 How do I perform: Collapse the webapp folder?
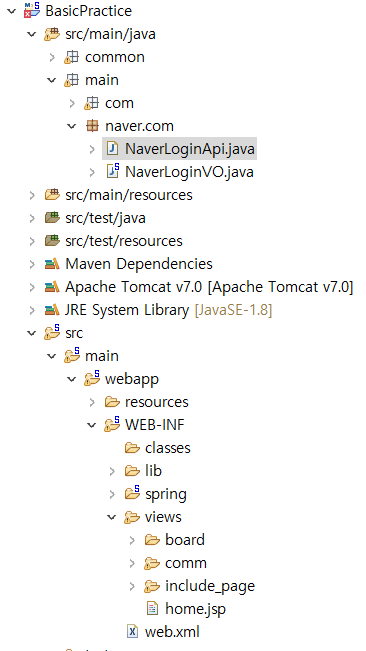72,379
